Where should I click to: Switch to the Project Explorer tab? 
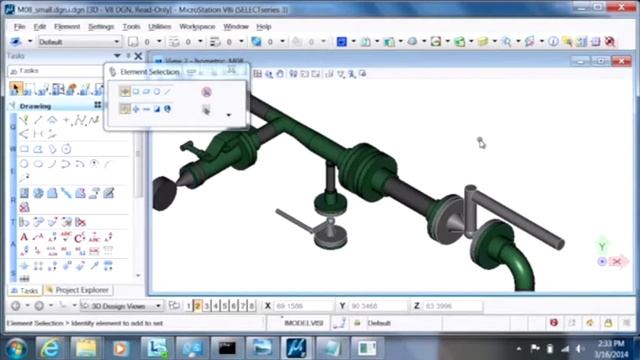pos(78,290)
